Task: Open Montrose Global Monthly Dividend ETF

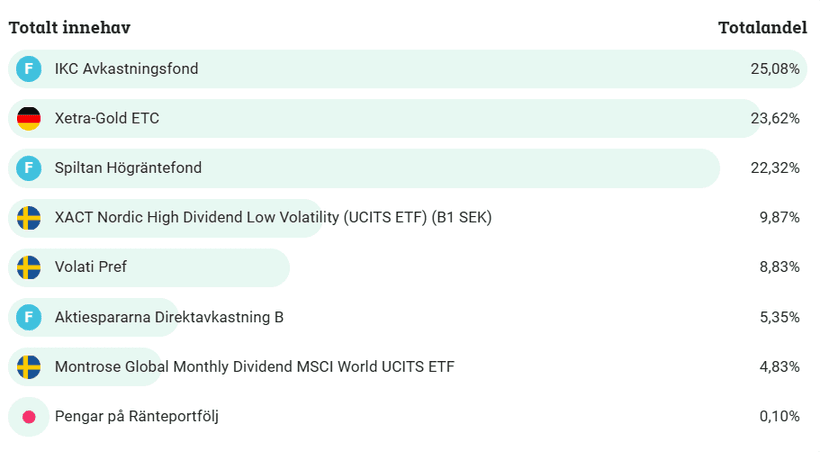Action: point(254,366)
